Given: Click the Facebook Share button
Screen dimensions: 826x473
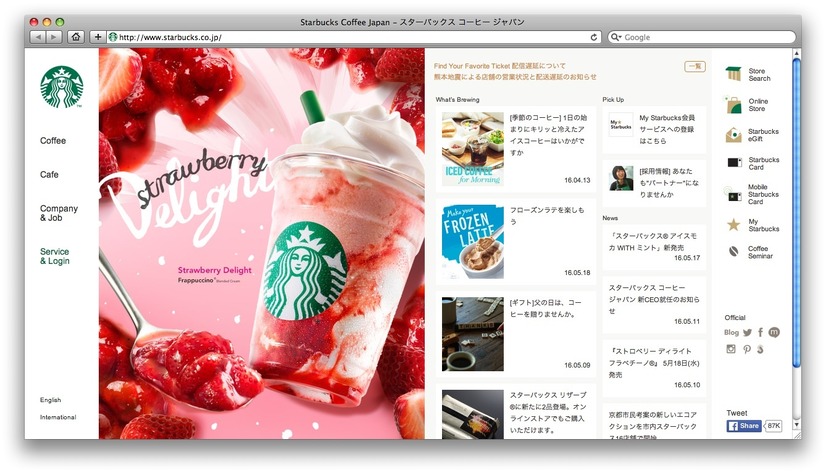Looking at the screenshot, I should 744,426.
